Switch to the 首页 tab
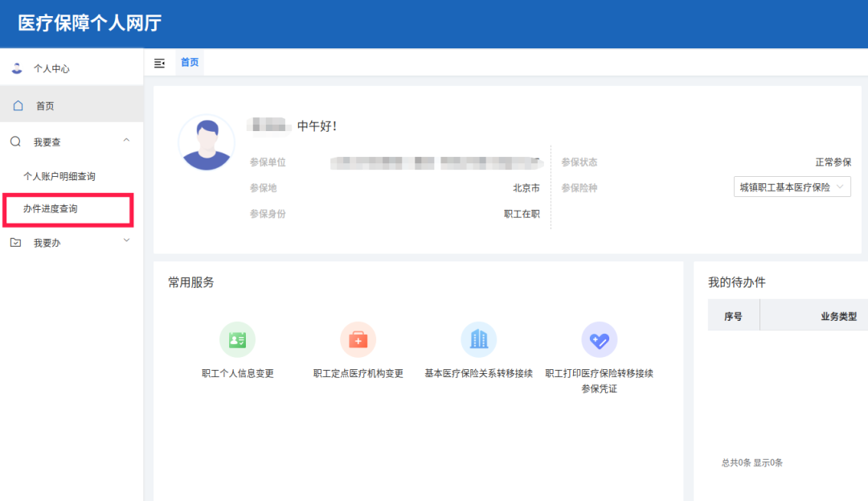This screenshot has height=501, width=868. tap(190, 63)
